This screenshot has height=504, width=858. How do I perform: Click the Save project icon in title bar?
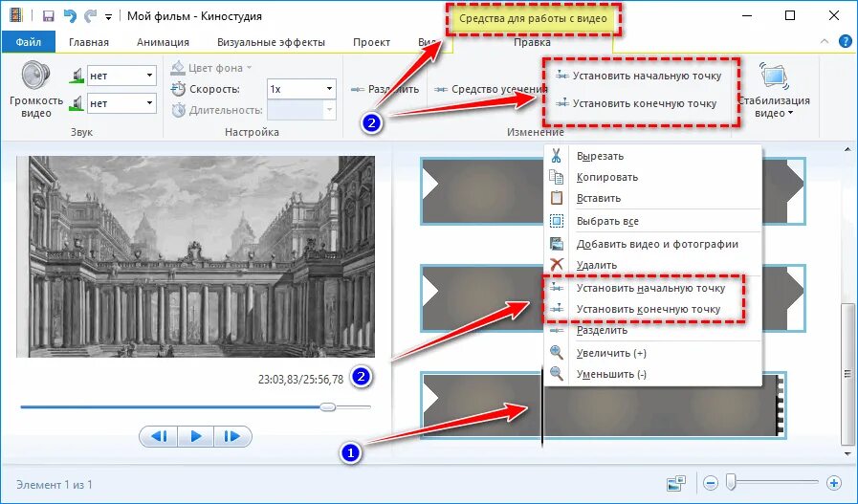pos(48,16)
